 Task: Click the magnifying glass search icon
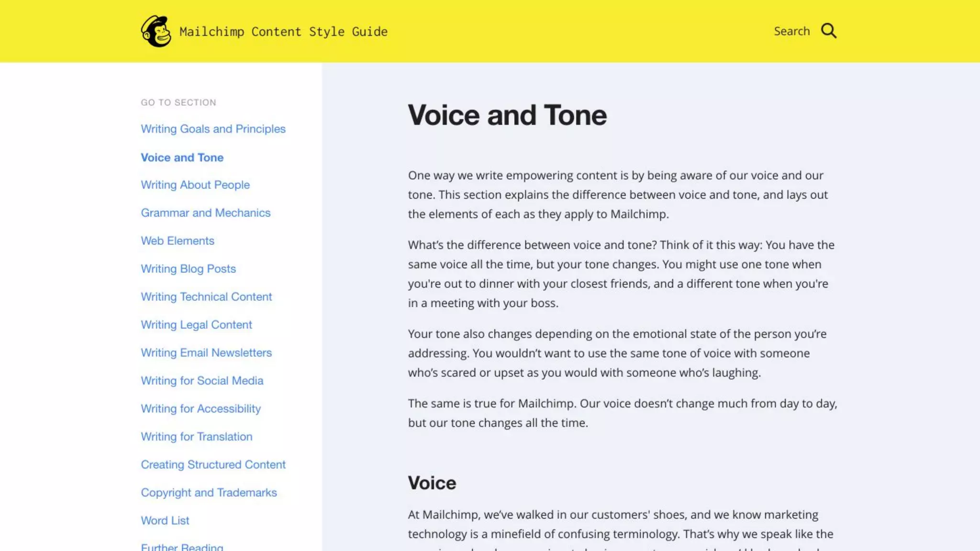point(829,31)
